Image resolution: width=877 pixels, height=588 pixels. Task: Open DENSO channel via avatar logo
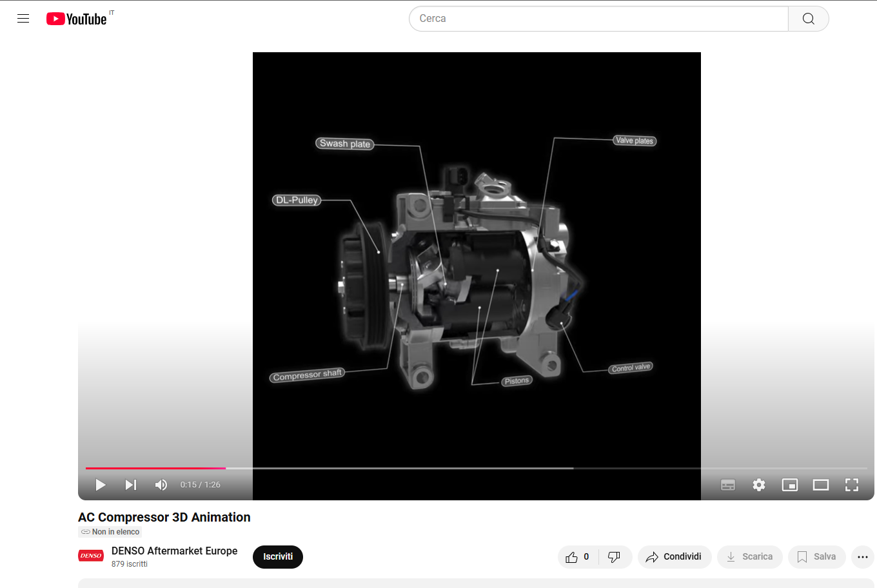point(91,556)
